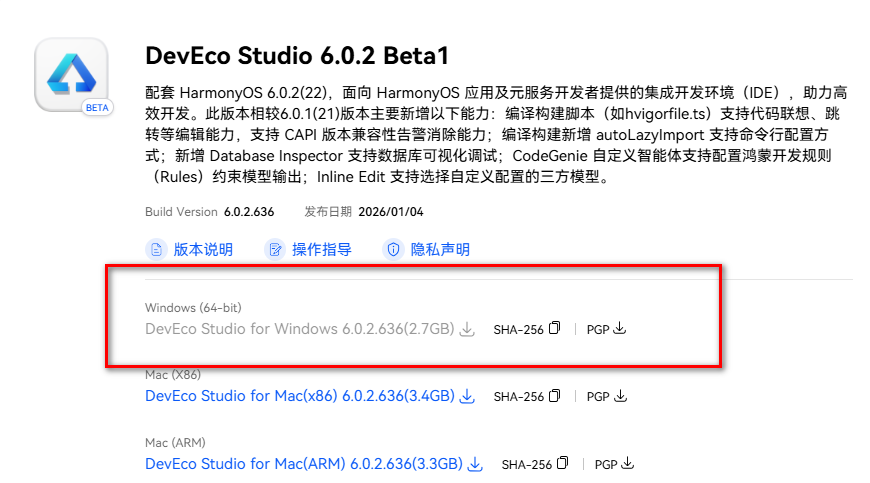Open the 隐私声明 privacy statement link
The image size is (870, 483).
click(x=440, y=249)
